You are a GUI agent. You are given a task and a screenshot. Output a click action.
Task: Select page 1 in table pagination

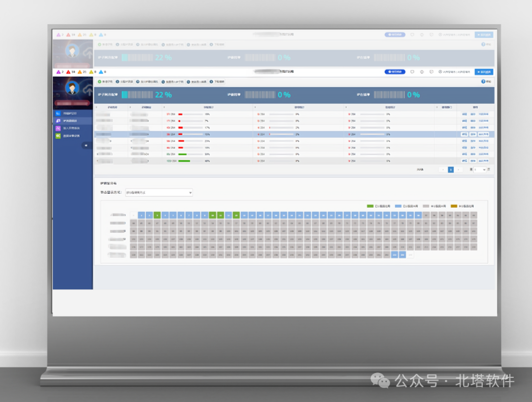coord(451,169)
